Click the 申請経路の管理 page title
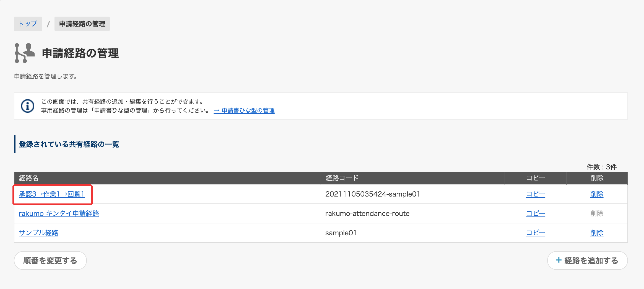 (x=80, y=53)
